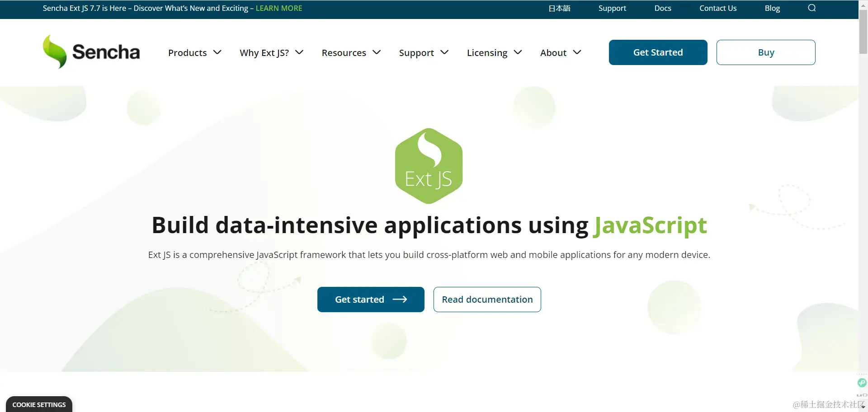Open the Products menu item
This screenshot has height=412, width=868.
coord(187,53)
